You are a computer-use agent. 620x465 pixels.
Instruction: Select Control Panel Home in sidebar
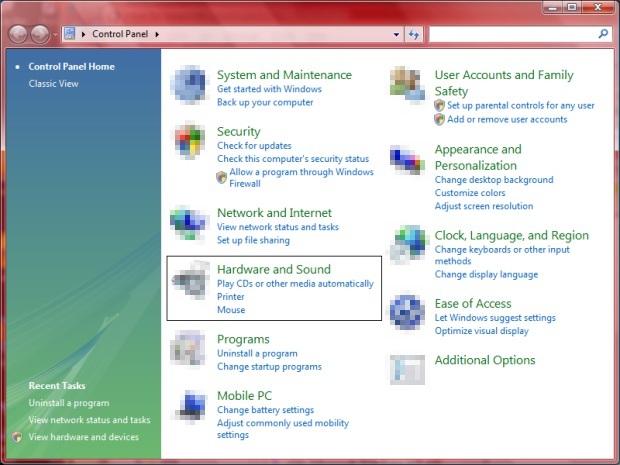click(71, 67)
